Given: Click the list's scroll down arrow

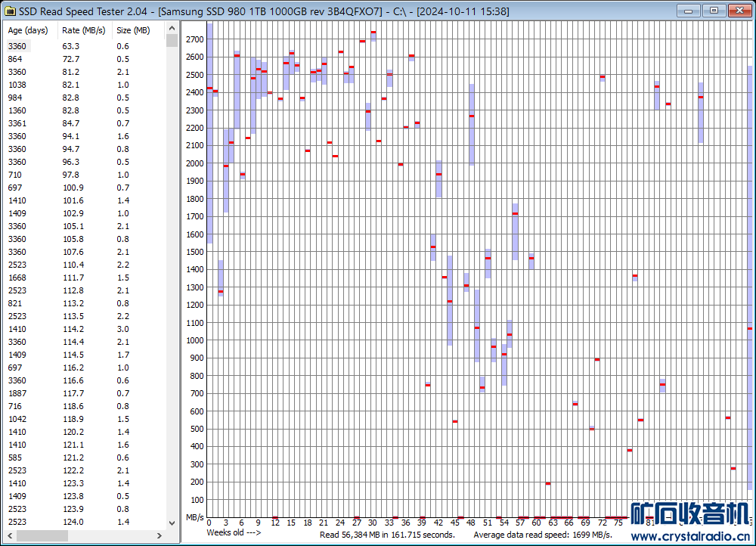Looking at the screenshot, I should coord(172,523).
